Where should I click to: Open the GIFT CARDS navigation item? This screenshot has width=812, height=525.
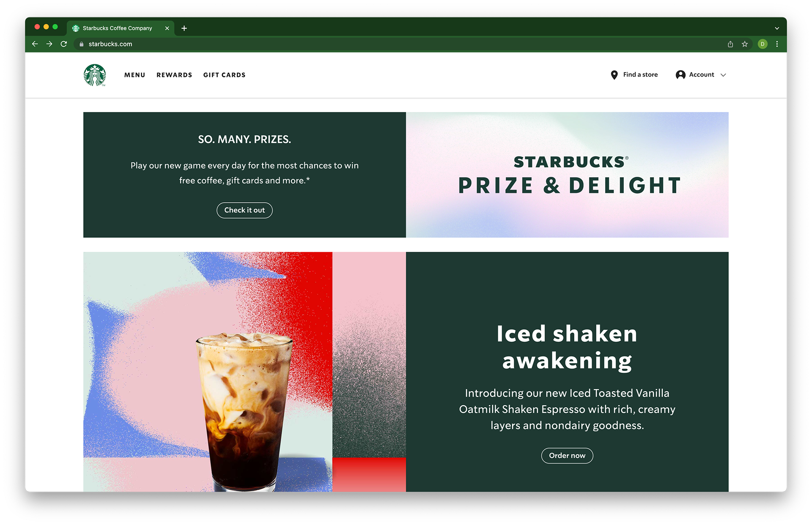[224, 75]
